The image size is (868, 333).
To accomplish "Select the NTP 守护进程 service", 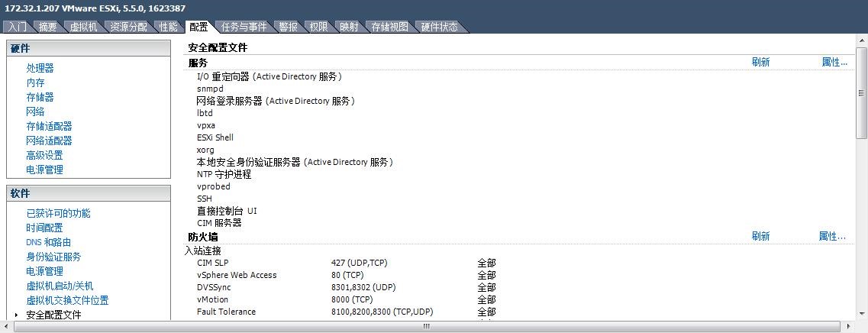I will 224,174.
